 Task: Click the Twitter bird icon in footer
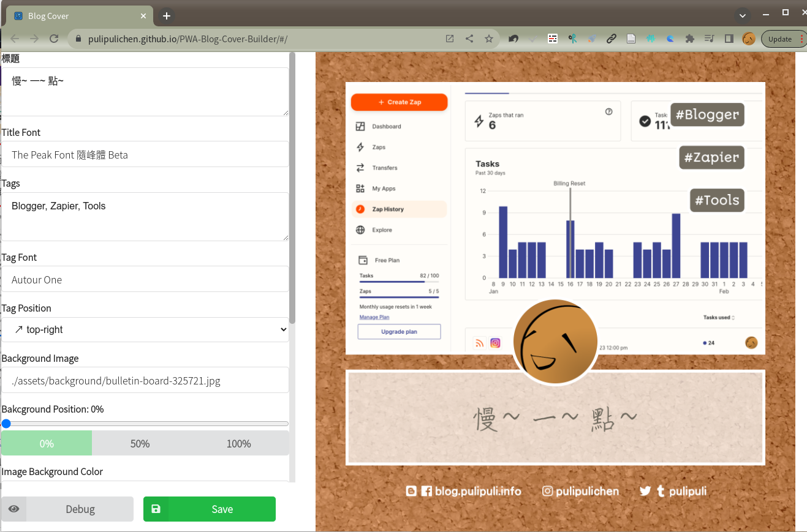pos(645,491)
